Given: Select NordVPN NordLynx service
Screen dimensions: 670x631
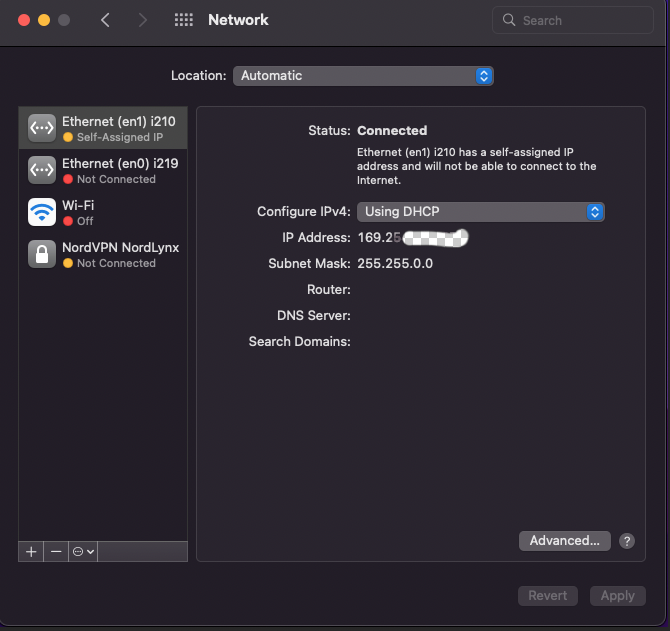Looking at the screenshot, I should tap(103, 254).
